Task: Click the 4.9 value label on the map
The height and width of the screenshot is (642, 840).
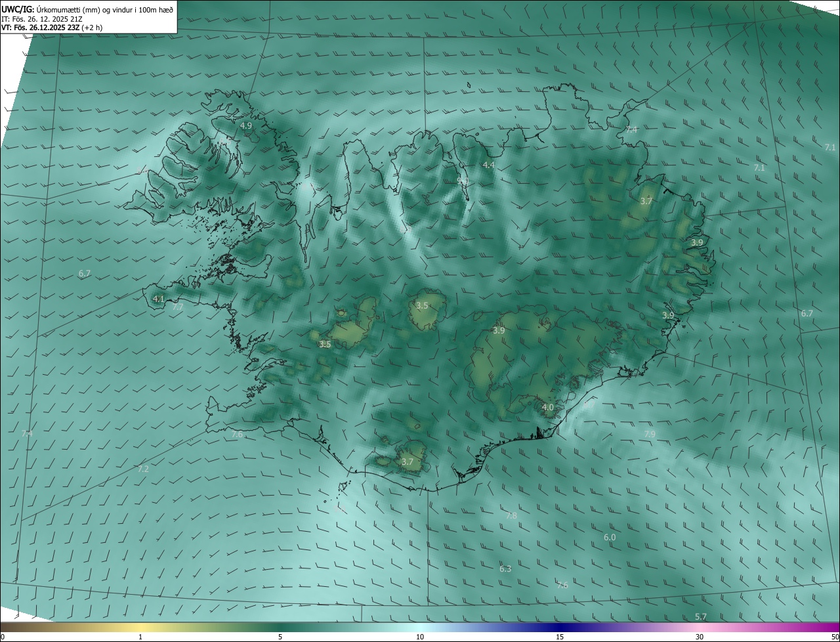Action: pos(246,125)
